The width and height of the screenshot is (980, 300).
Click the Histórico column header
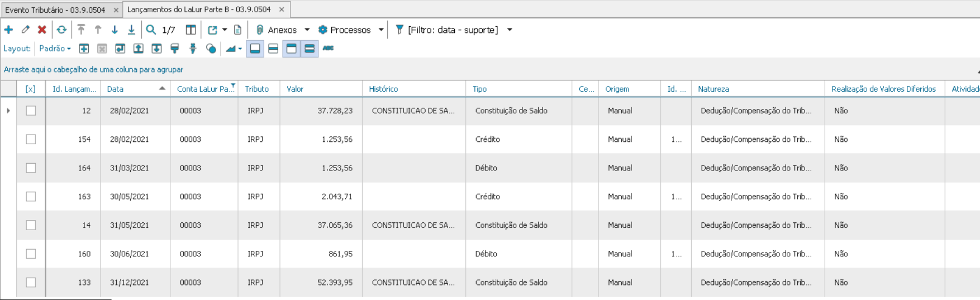click(x=414, y=89)
